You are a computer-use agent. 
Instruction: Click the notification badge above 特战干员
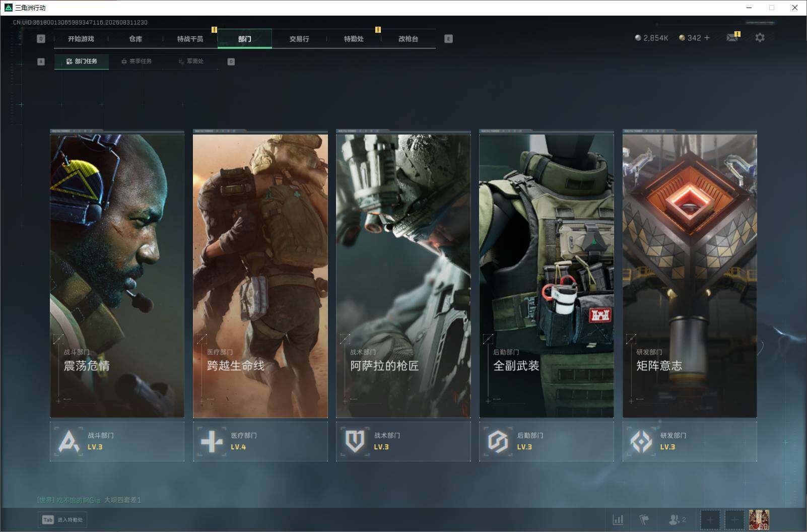tap(214, 30)
